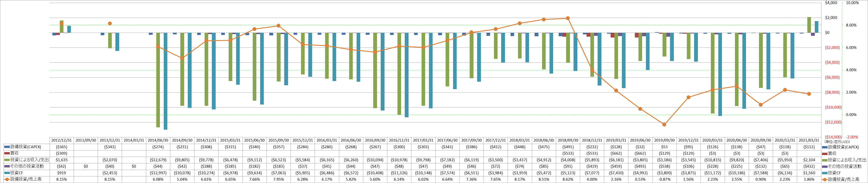
Task: Click the 8.62% orange data point in 2018/09/30 column
Action: click(x=568, y=18)
